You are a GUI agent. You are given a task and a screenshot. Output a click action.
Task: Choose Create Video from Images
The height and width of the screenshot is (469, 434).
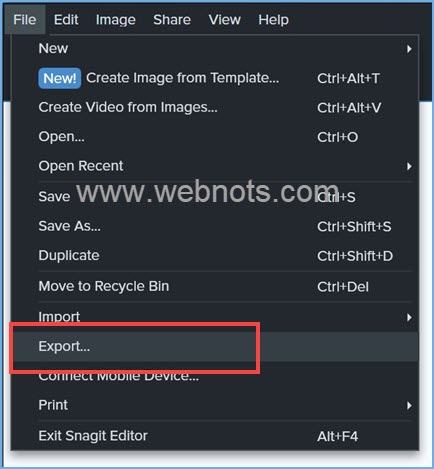[x=215, y=107]
